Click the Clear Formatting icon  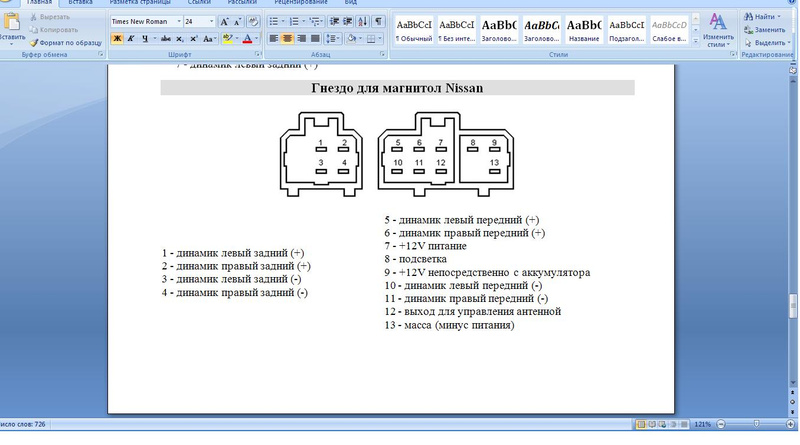pos(254,21)
